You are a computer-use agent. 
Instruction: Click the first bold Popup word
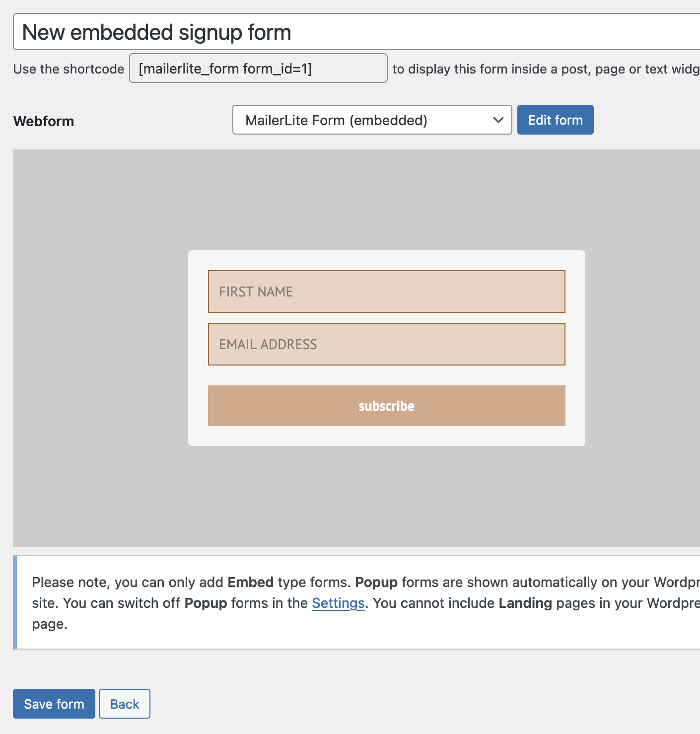tap(376, 582)
